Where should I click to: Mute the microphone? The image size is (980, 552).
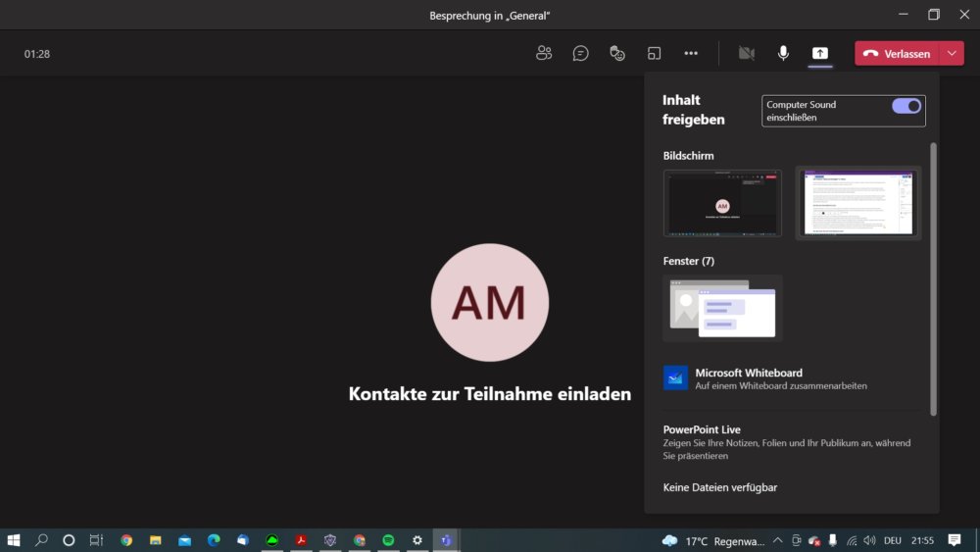pyautogui.click(x=783, y=53)
